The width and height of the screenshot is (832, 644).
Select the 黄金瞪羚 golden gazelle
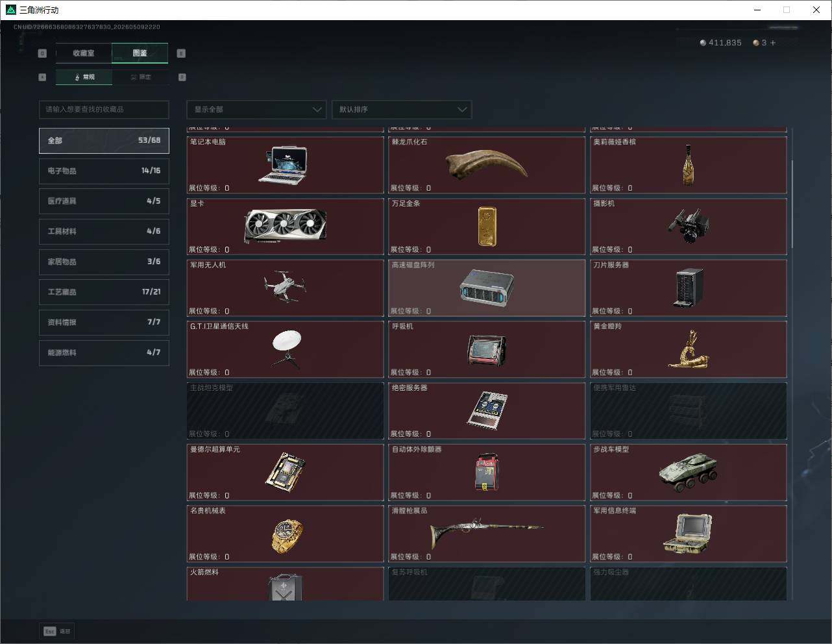point(689,349)
